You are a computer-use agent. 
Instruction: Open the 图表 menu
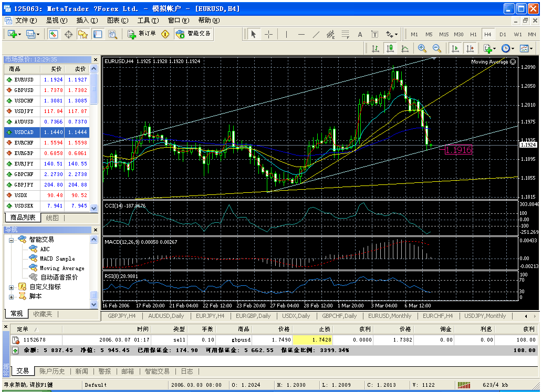pyautogui.click(x=117, y=20)
